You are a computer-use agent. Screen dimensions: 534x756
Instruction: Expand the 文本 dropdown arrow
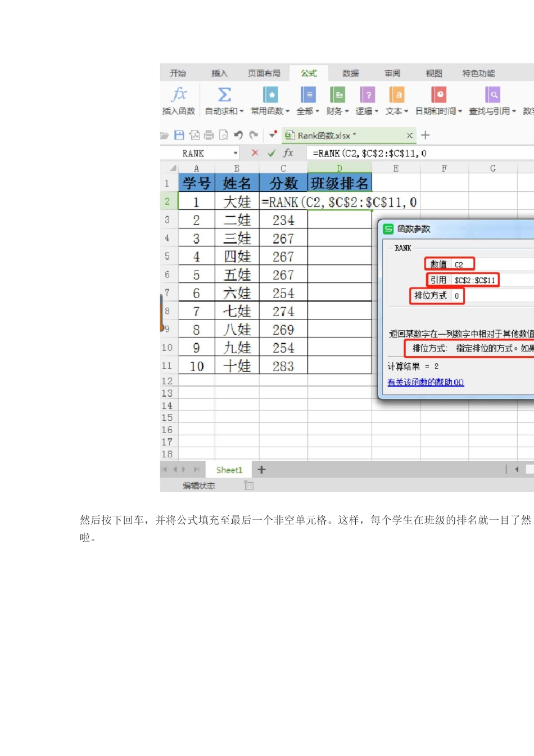406,111
